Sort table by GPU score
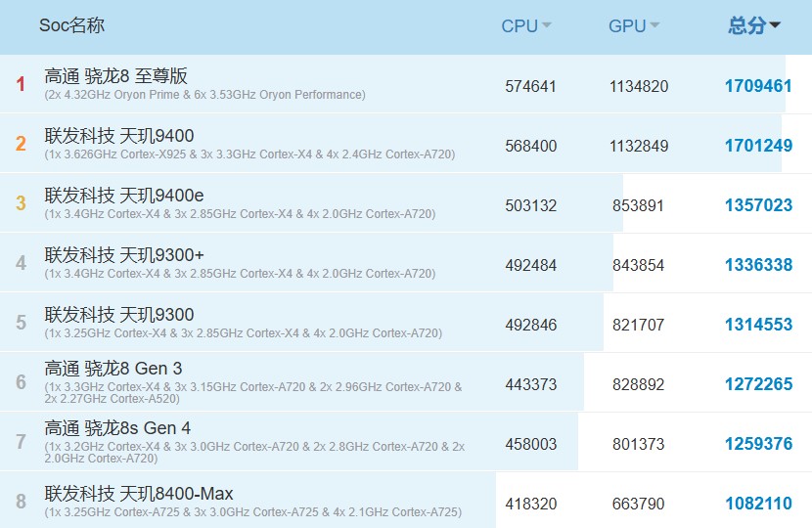Screen dimensions: 812x528 [633, 25]
